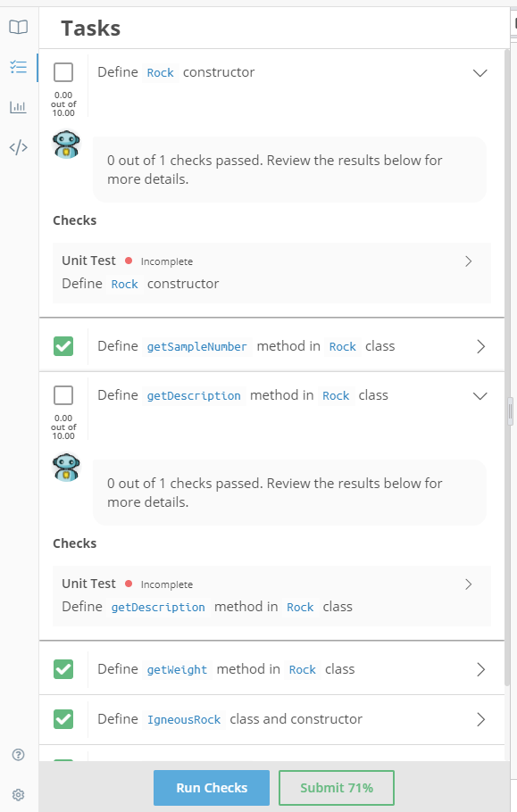Open the book instructions icon in sidebar
The image size is (517, 812).
coord(18,27)
